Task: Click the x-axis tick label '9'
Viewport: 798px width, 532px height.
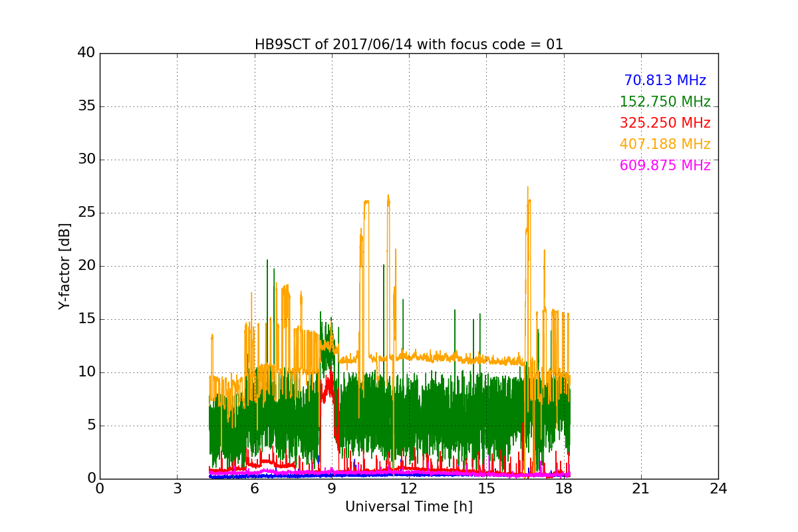Action: pyautogui.click(x=332, y=489)
